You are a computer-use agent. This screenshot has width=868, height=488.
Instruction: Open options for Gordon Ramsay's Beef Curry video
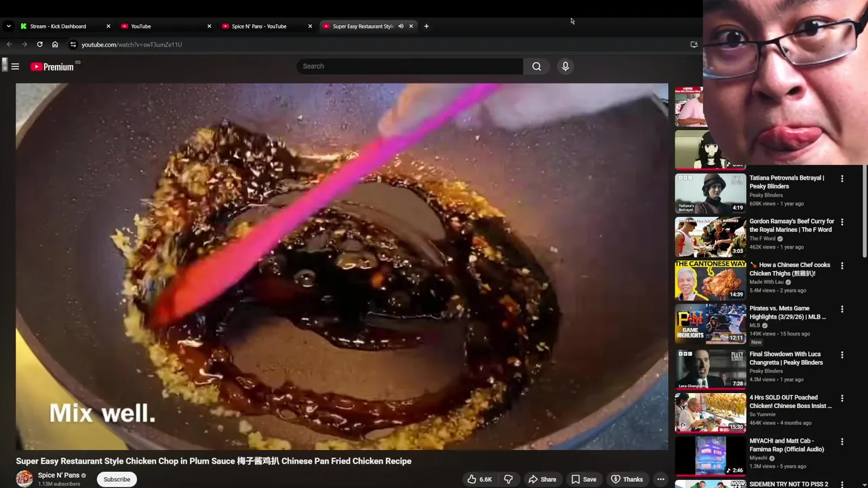tap(842, 222)
